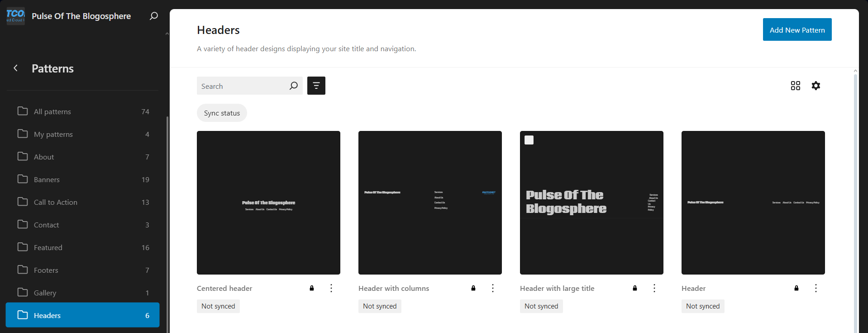Click the lock icon on Header pattern
This screenshot has height=333, width=868.
pos(796,288)
